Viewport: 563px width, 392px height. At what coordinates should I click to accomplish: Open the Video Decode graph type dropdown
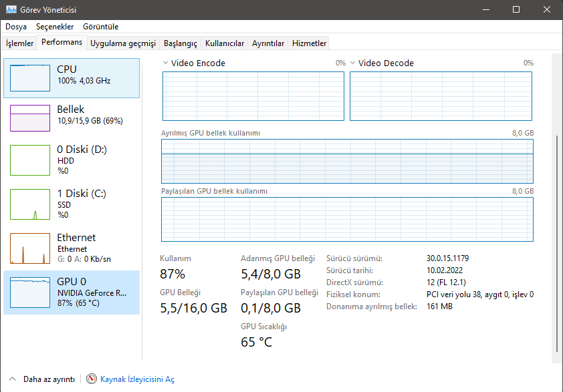[x=353, y=63]
